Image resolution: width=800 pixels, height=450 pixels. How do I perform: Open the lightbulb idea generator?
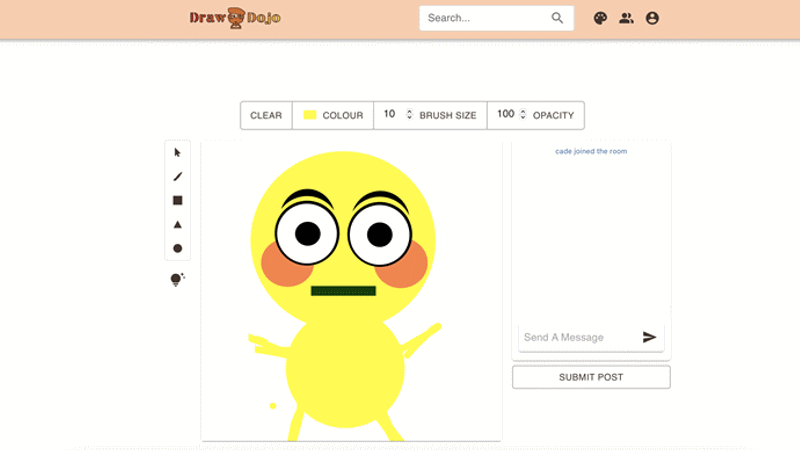point(177,280)
